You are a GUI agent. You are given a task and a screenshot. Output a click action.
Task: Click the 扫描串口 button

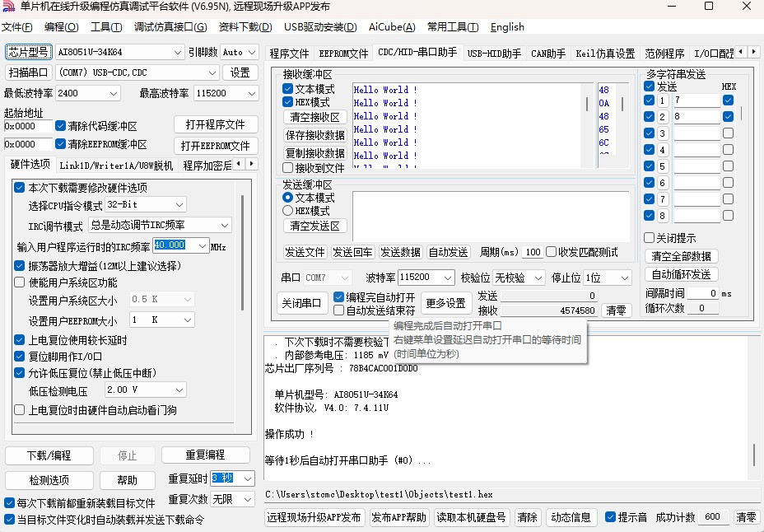click(x=28, y=72)
